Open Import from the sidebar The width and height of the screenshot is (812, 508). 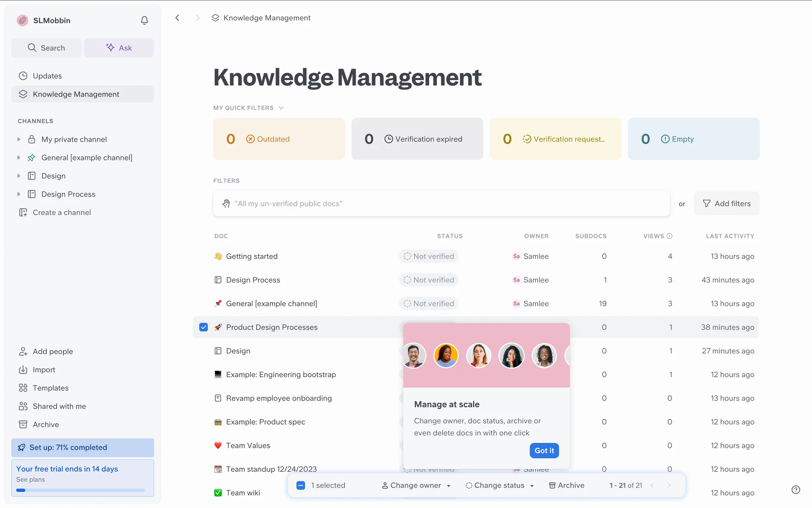(x=44, y=370)
